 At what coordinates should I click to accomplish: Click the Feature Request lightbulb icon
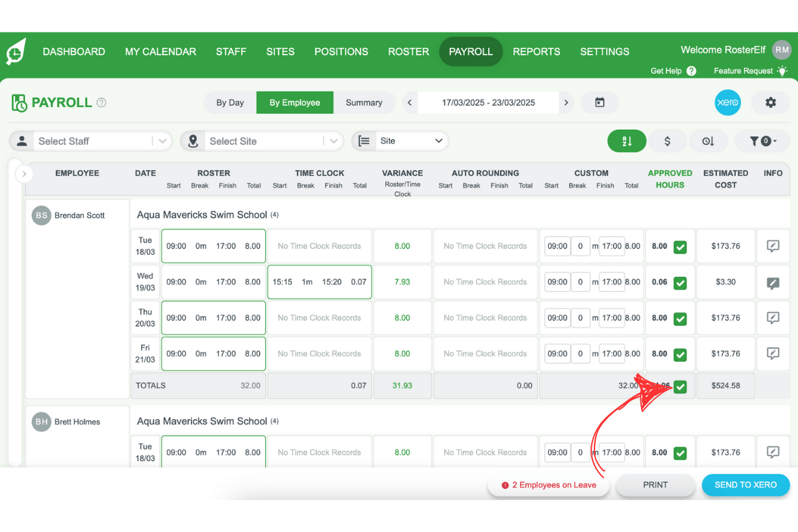783,70
